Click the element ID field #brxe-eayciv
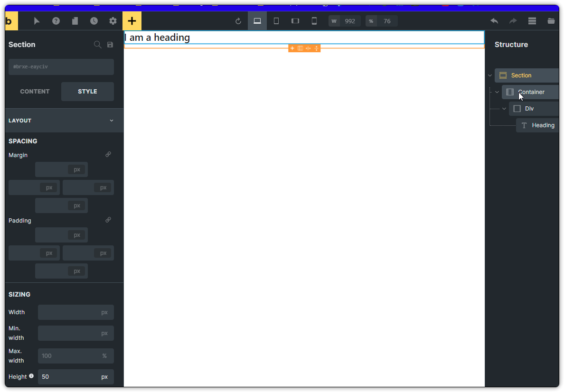Image resolution: width=564 pixels, height=392 pixels. (61, 67)
